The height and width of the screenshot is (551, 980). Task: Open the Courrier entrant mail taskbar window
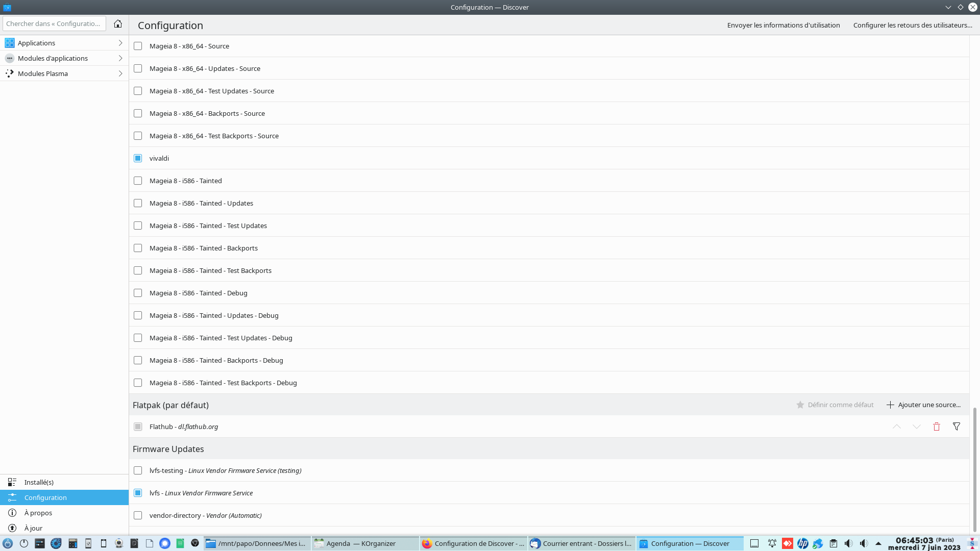pos(581,543)
